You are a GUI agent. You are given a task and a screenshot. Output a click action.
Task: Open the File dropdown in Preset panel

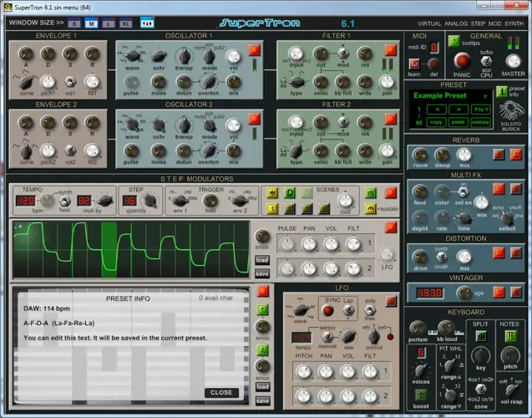[481, 110]
